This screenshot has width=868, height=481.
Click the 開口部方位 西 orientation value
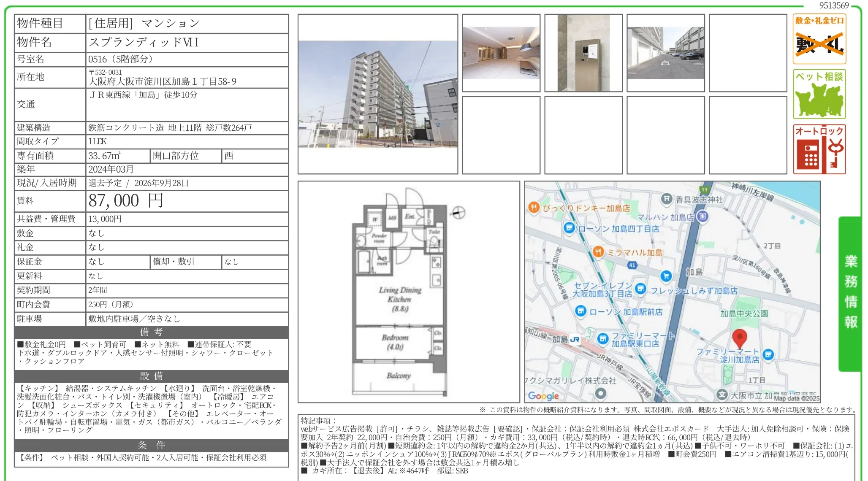point(229,156)
